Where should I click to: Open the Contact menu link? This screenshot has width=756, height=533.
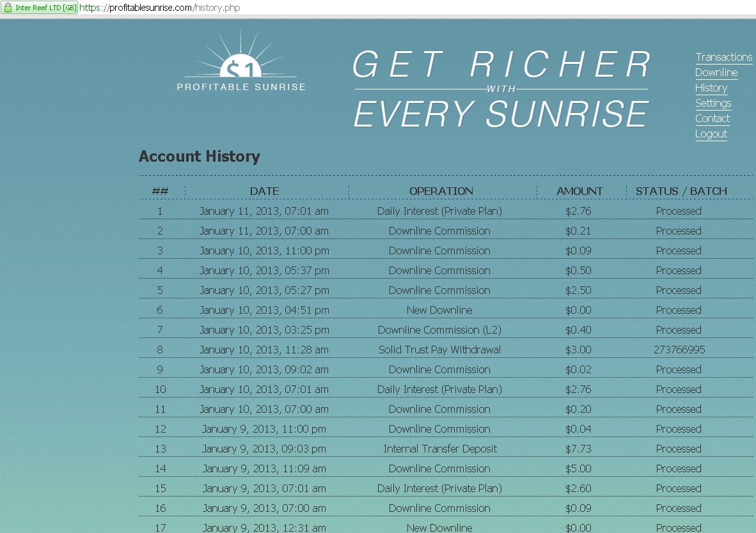712,119
